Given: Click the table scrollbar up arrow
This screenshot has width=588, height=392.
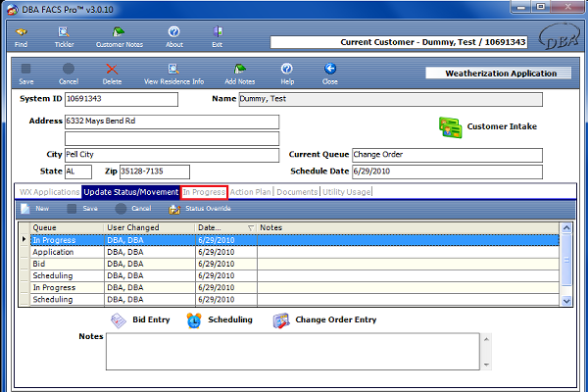Looking at the screenshot, I should pos(566,227).
